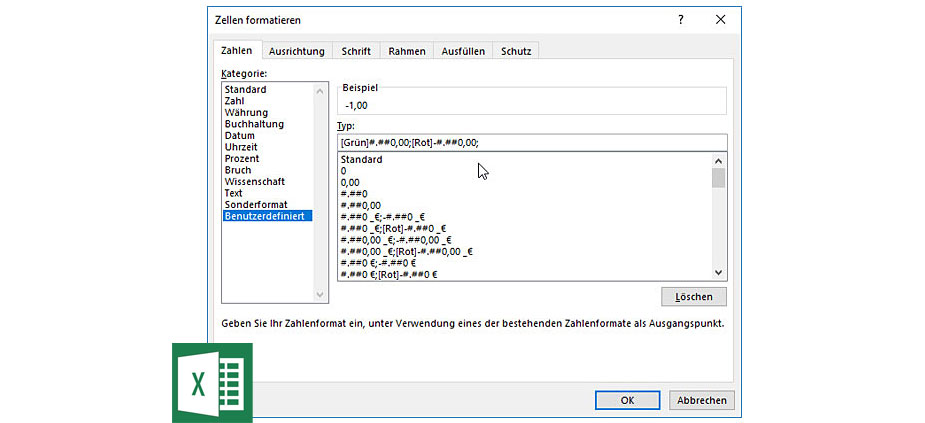
Task: Pick the Sonderformat category
Action: click(x=256, y=204)
